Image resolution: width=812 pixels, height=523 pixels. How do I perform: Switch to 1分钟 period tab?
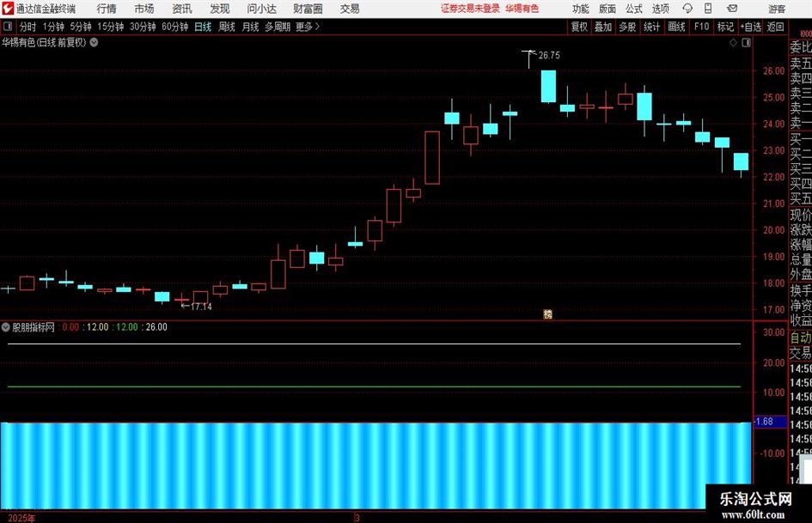(53, 27)
